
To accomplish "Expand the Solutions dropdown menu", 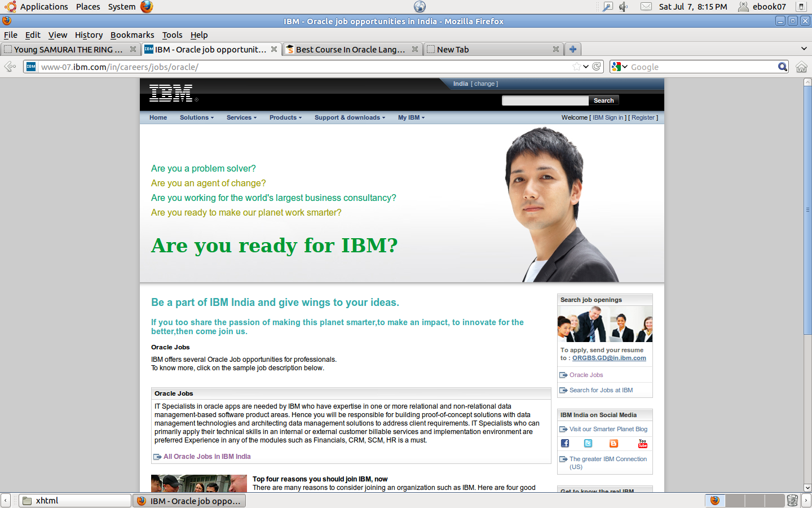I will [x=197, y=117].
